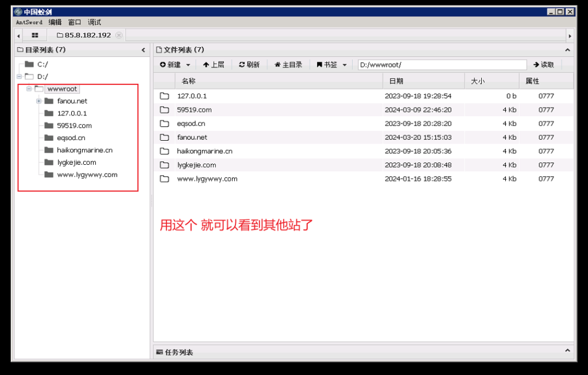
Task: Click the C:/ drive folder icon
Action: click(29, 64)
